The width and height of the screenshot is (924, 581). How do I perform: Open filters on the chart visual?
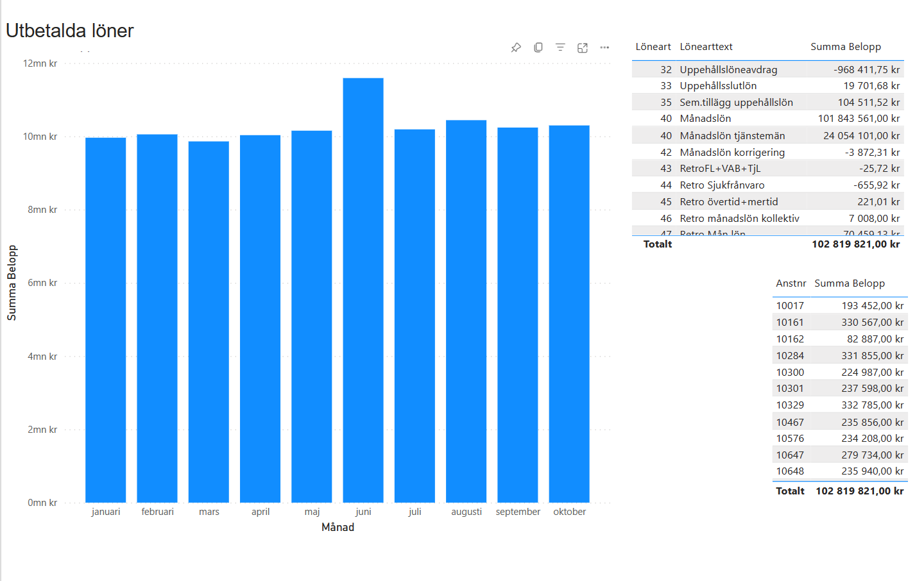tap(560, 47)
